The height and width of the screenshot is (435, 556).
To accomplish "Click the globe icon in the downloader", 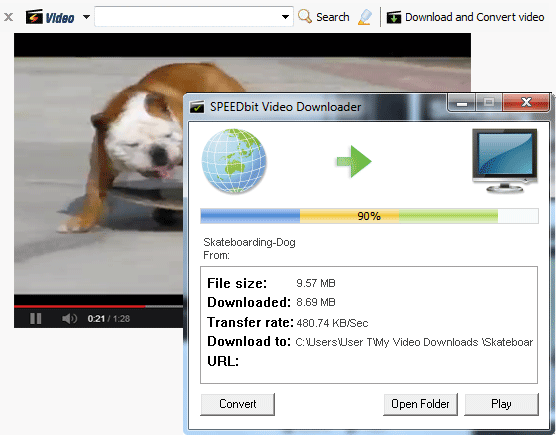I will click(x=234, y=161).
